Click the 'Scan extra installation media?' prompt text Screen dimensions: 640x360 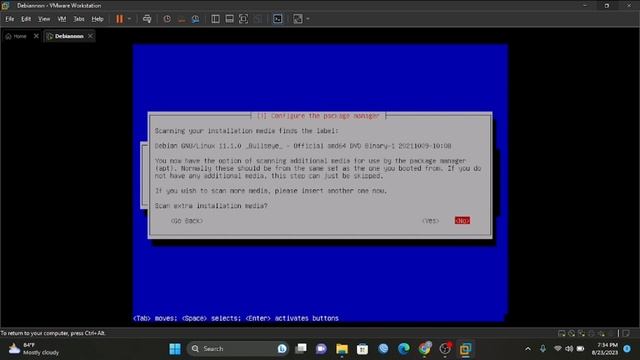pos(211,206)
